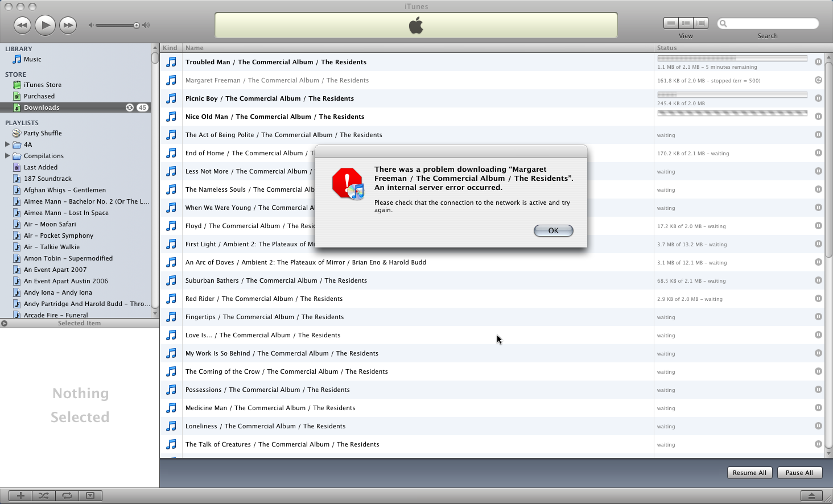Toggle repeat mode at the bottom bar
833x504 pixels.
67,495
